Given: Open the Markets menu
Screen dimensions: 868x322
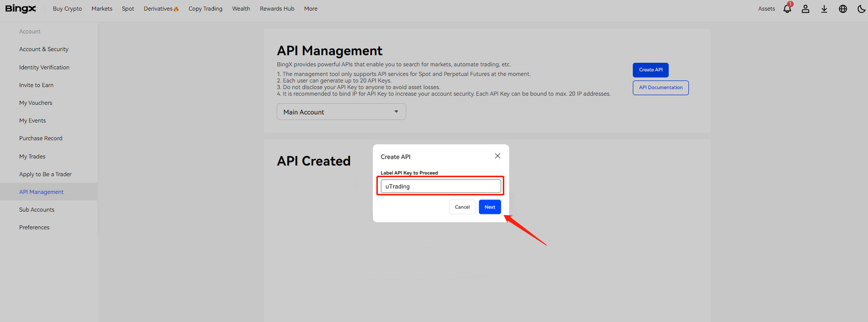Looking at the screenshot, I should click(x=102, y=9).
